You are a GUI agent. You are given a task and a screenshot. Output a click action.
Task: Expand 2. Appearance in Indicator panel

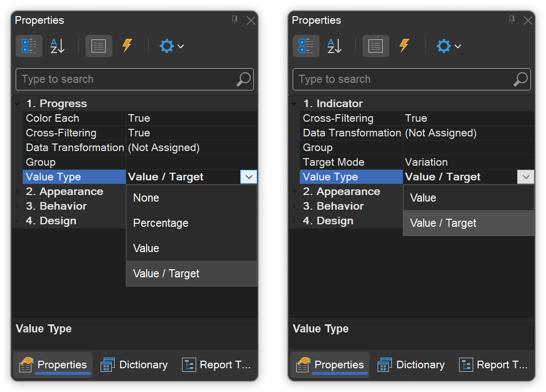pos(294,191)
